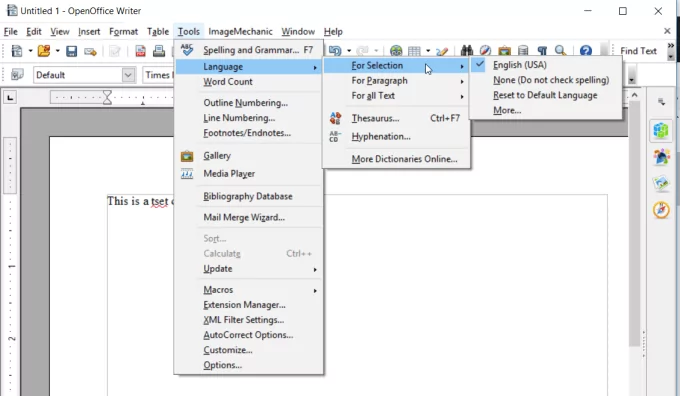Click the Zoom magnifier icon
Image resolution: width=680 pixels, height=396 pixels.
pyautogui.click(x=561, y=51)
